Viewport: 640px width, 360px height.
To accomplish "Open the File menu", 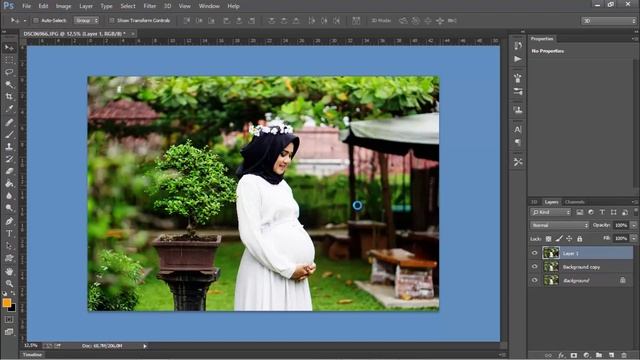I will point(27,6).
